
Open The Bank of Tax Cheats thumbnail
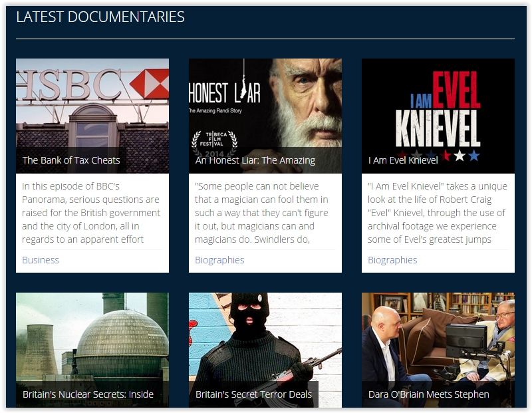pyautogui.click(x=92, y=116)
